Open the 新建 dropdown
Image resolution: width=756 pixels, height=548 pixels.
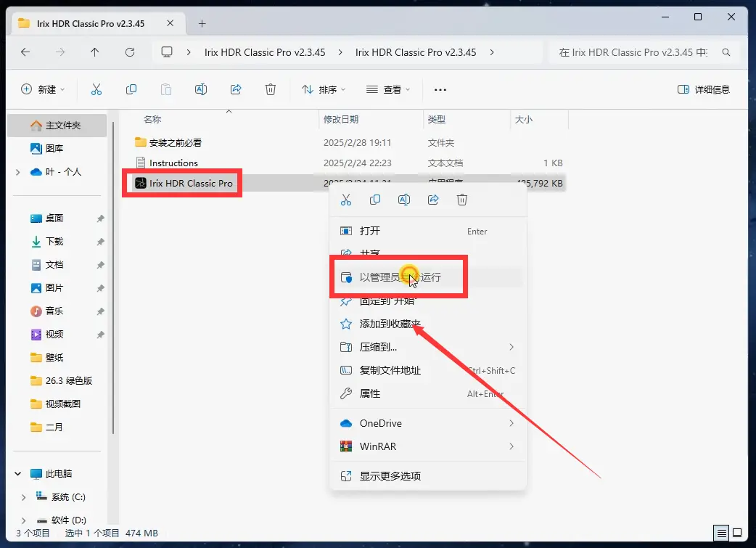coord(43,89)
